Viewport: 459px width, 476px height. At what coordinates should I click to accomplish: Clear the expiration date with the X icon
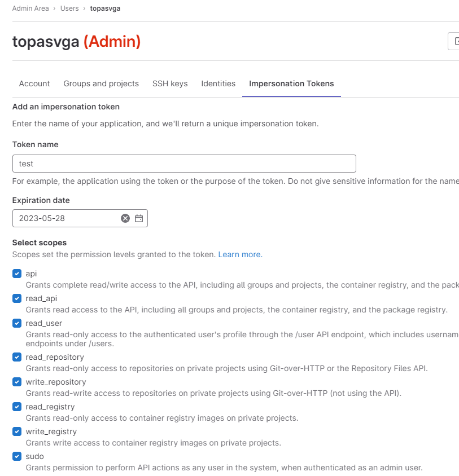125,218
